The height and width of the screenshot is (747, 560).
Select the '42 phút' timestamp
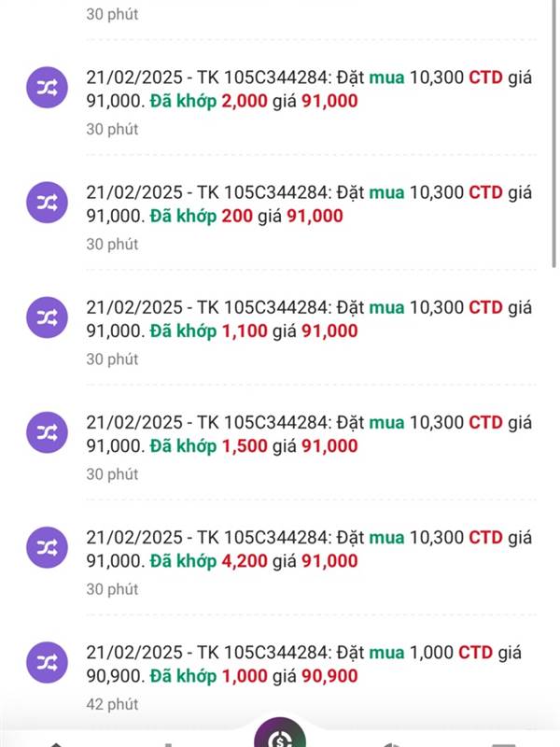point(112,704)
